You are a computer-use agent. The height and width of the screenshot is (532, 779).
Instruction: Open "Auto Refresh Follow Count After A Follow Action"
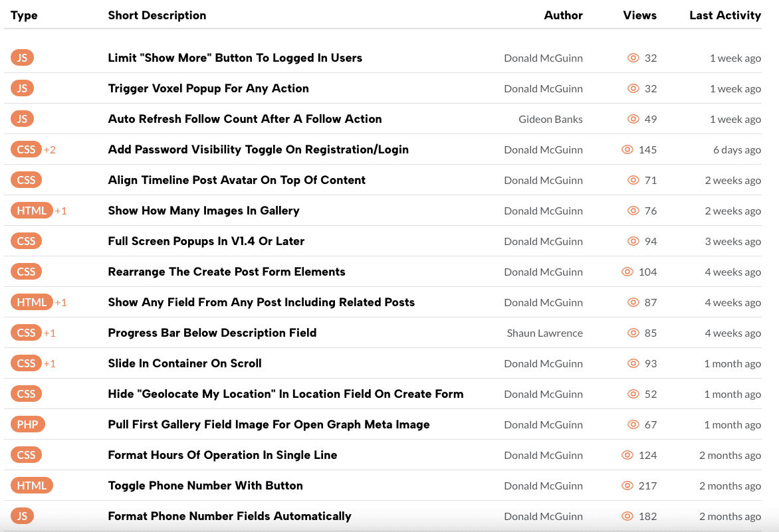pos(245,119)
